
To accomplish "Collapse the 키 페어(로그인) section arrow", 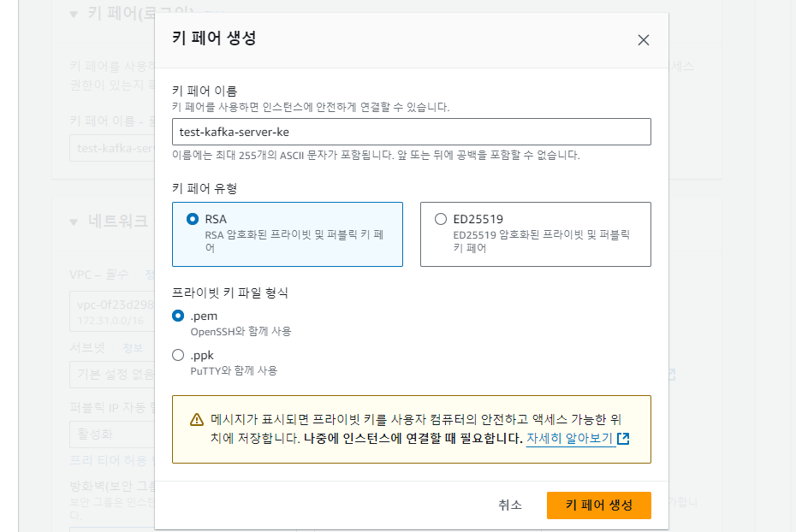I will point(73,15).
